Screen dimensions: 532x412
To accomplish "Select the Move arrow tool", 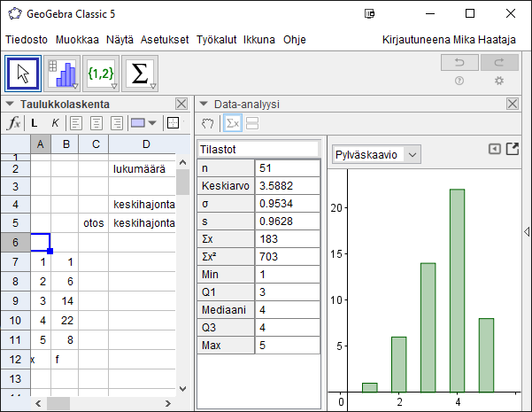I will coord(24,74).
